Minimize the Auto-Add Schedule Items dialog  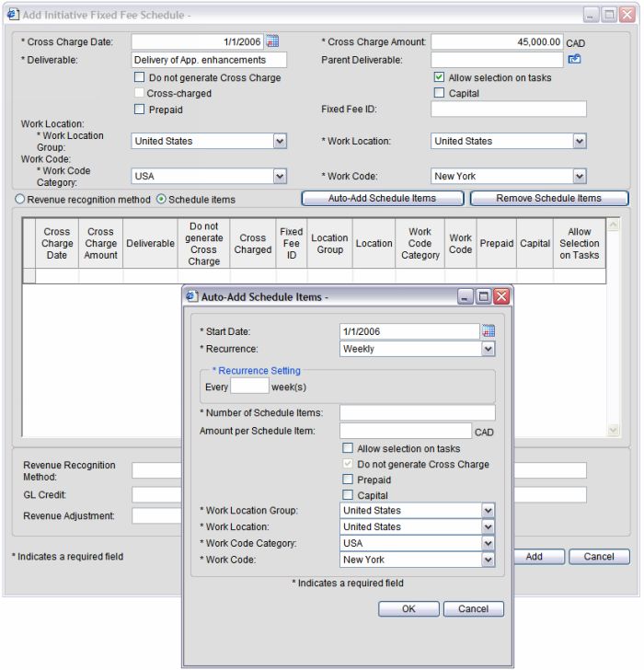[x=466, y=296]
